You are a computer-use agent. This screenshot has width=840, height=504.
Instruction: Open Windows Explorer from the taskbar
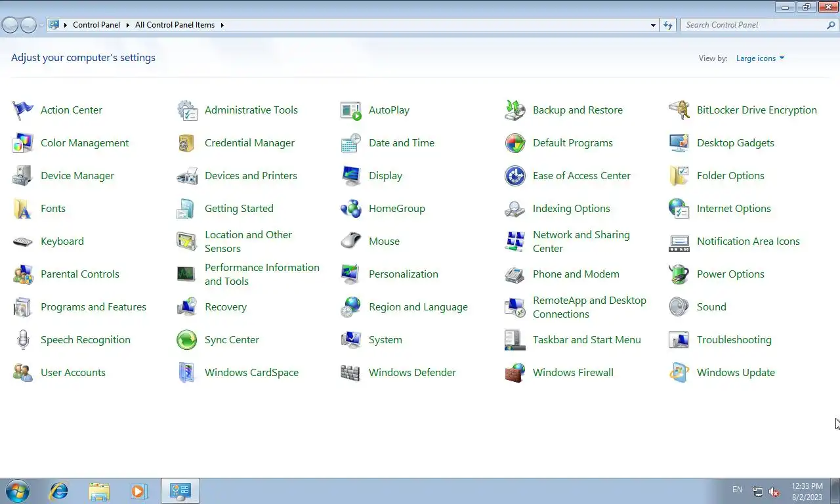99,491
